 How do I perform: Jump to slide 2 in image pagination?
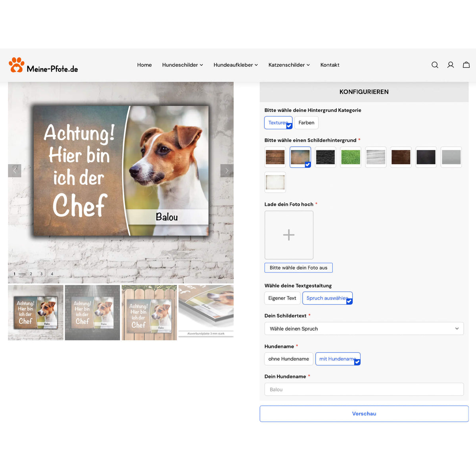[31, 274]
